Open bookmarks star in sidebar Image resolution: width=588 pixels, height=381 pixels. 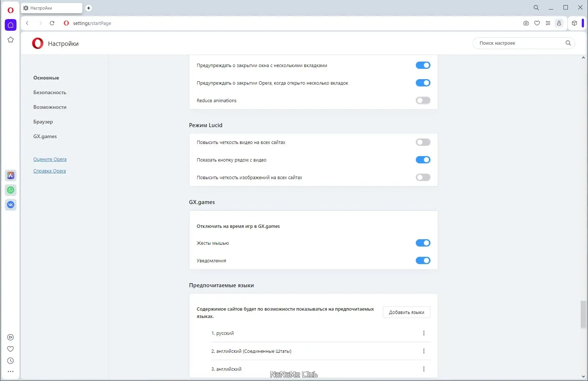11,40
